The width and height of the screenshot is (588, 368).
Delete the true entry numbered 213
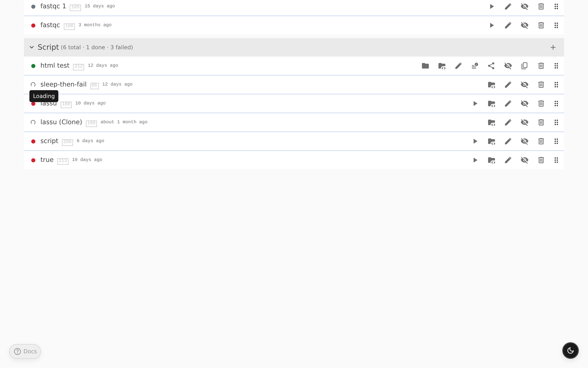pos(541,160)
